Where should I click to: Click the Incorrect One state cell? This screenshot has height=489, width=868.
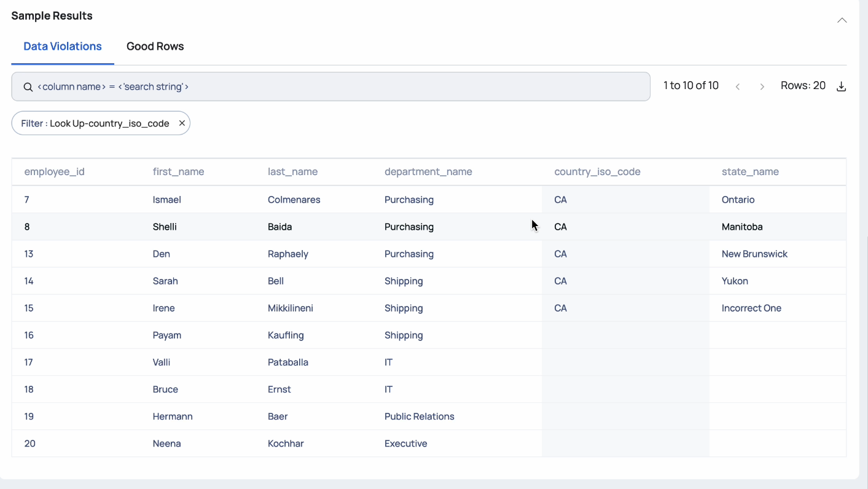coord(751,308)
